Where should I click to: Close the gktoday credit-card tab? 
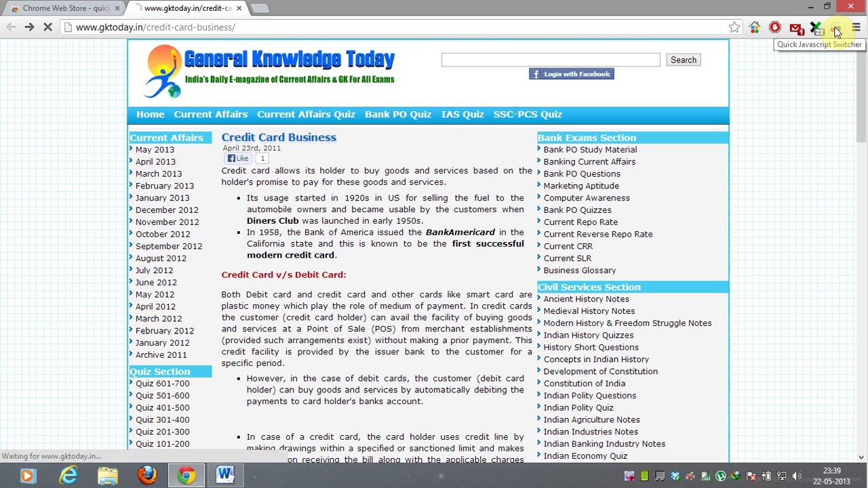click(x=239, y=8)
